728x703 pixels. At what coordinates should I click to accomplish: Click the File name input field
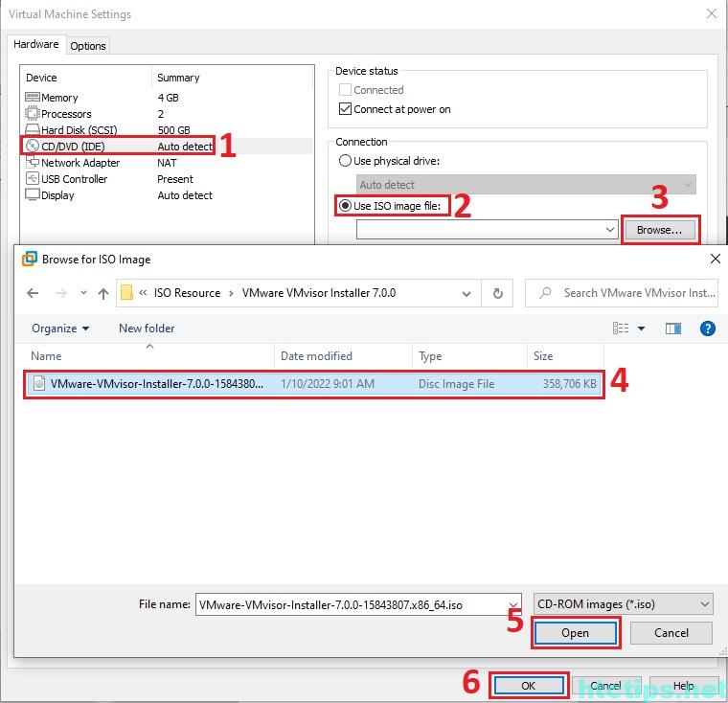[x=353, y=604]
